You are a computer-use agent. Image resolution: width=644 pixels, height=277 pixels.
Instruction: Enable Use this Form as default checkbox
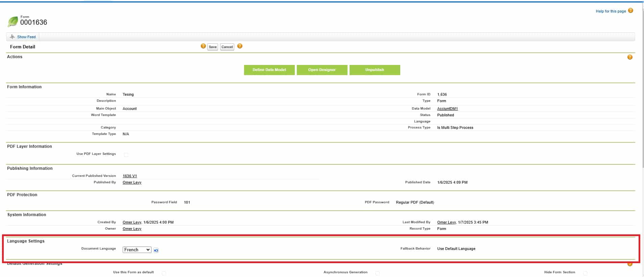click(164, 273)
